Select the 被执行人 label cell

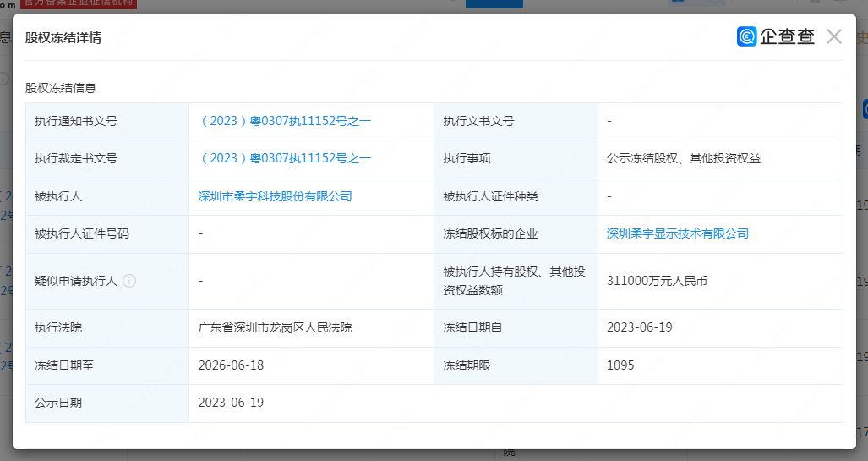pos(106,196)
